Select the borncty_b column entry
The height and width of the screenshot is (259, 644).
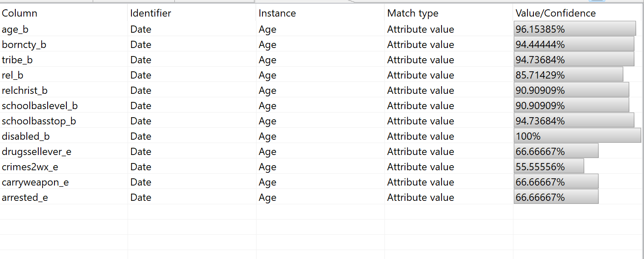24,45
